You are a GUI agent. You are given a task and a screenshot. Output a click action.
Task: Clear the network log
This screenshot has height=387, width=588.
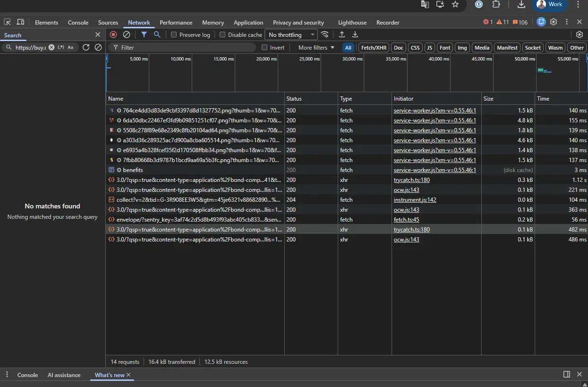click(x=127, y=34)
